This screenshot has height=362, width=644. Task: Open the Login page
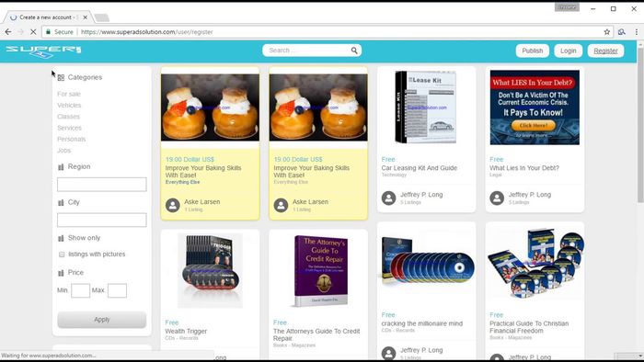point(568,51)
